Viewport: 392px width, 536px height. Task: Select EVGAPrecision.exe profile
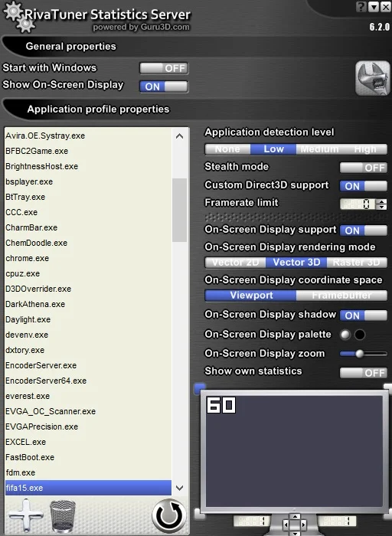[88, 427]
